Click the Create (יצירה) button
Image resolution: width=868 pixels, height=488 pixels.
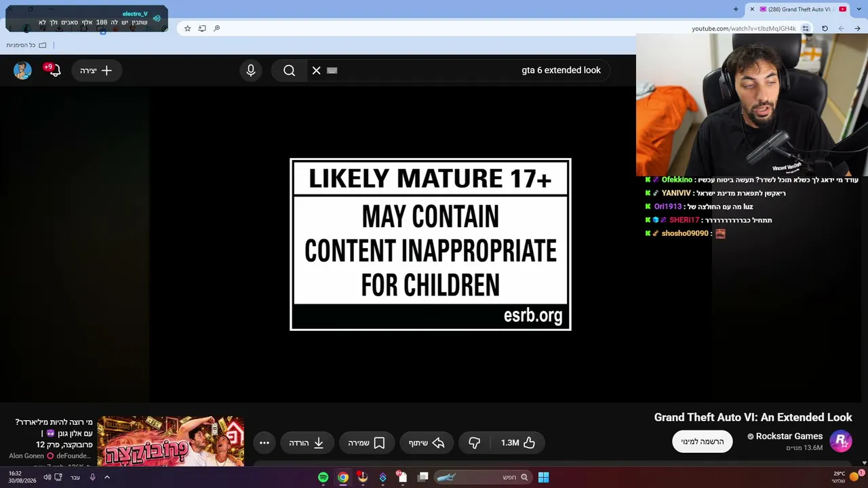coord(96,70)
